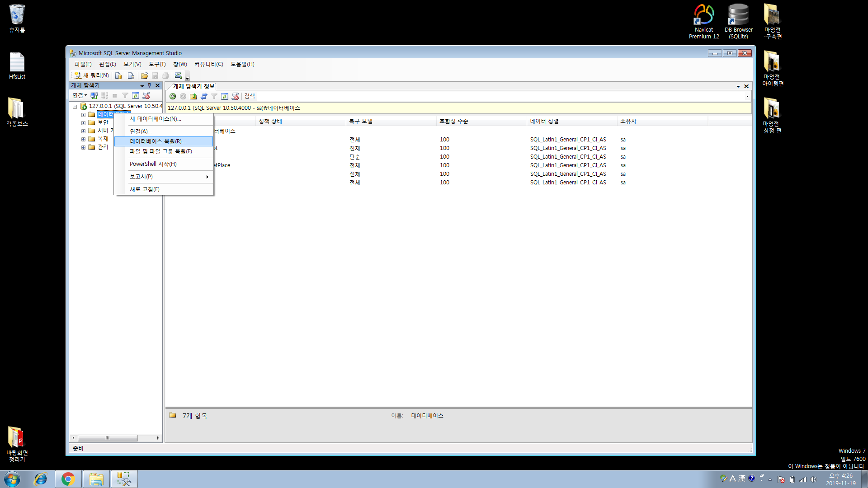This screenshot has width=868, height=488.
Task: Choose 새 데이터베이스(N)... from context menu
Action: (164, 119)
